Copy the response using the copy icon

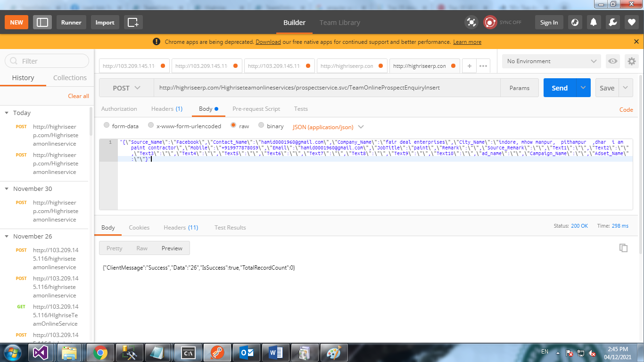point(623,248)
